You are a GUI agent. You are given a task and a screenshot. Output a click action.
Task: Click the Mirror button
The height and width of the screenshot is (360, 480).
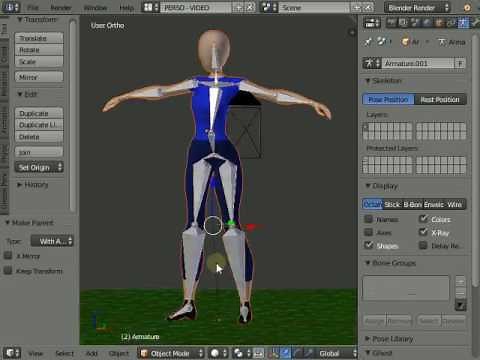[x=39, y=77]
